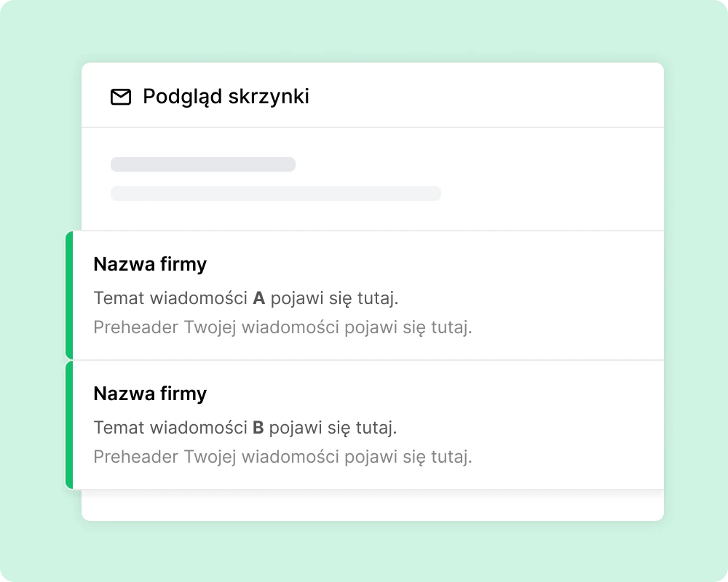
Task: Click green accent bar of message B
Action: (69, 425)
